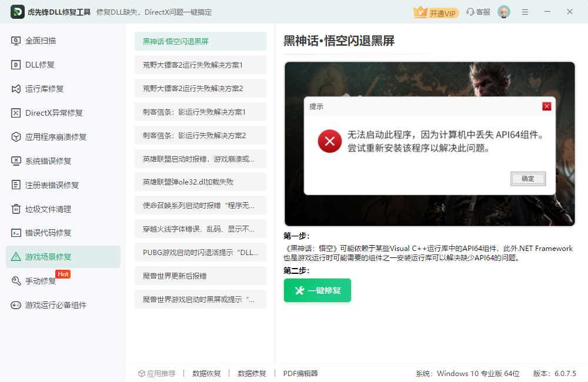The height and width of the screenshot is (382, 588).
Task: Select 魔兽世界游戏启动时黑屏 item
Action: tap(201, 299)
